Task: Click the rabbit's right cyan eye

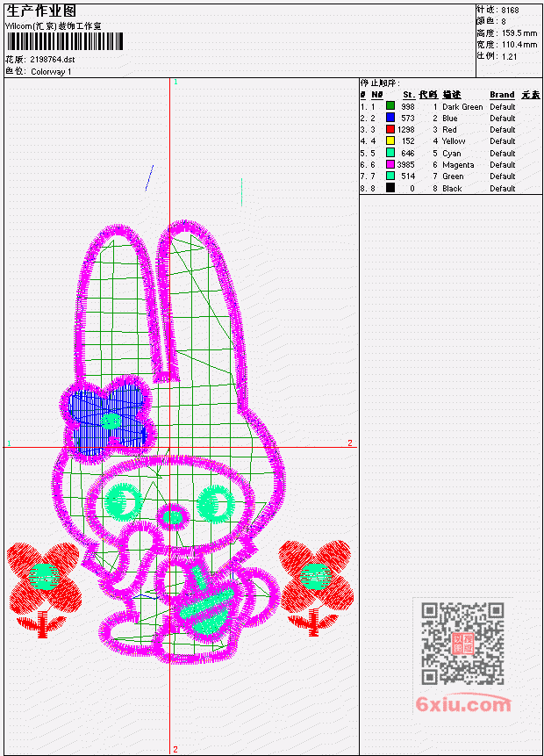Action: tap(215, 504)
